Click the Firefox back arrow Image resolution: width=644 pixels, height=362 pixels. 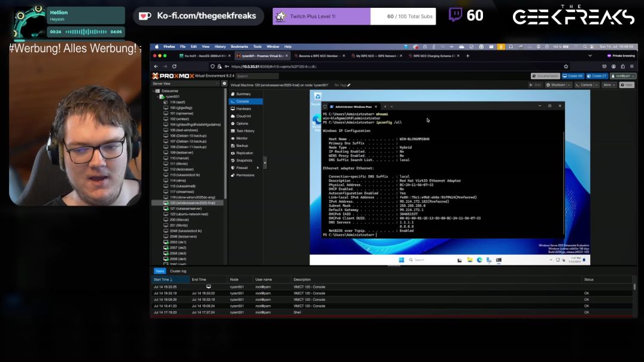[x=156, y=67]
